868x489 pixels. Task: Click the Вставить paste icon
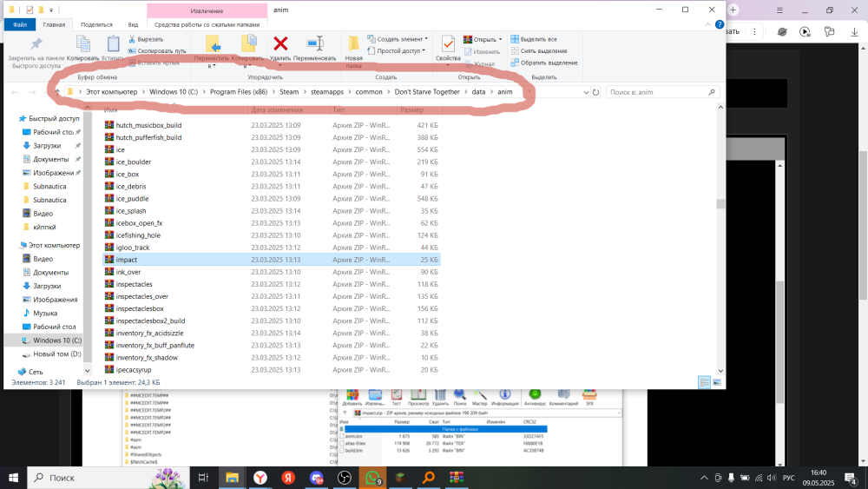tap(113, 44)
